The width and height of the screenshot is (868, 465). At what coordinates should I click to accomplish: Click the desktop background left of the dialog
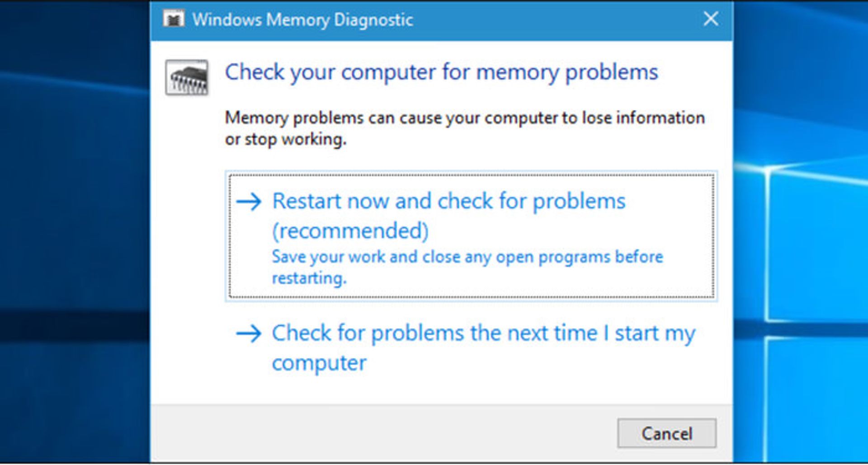pyautogui.click(x=75, y=226)
